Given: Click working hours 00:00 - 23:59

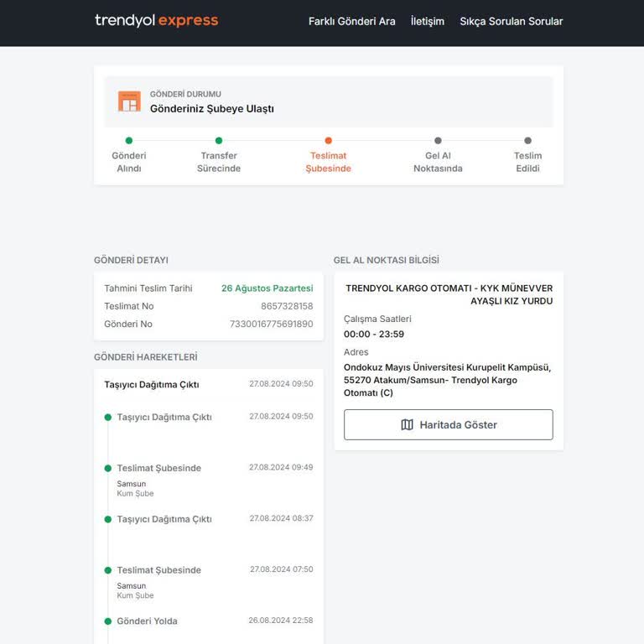Looking at the screenshot, I should coord(374,335).
